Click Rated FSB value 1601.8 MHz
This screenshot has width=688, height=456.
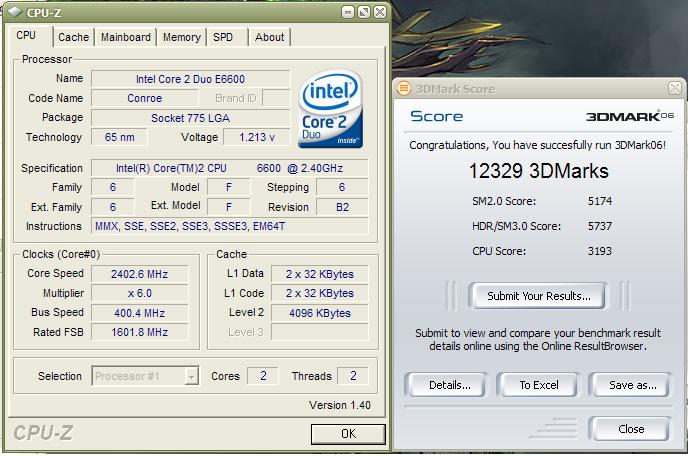[x=140, y=332]
